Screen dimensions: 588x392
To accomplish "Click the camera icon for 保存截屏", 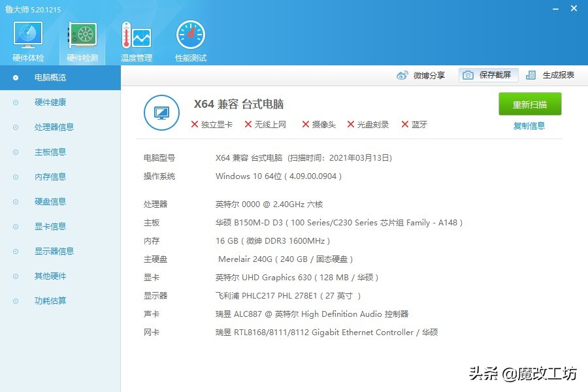I will [468, 75].
